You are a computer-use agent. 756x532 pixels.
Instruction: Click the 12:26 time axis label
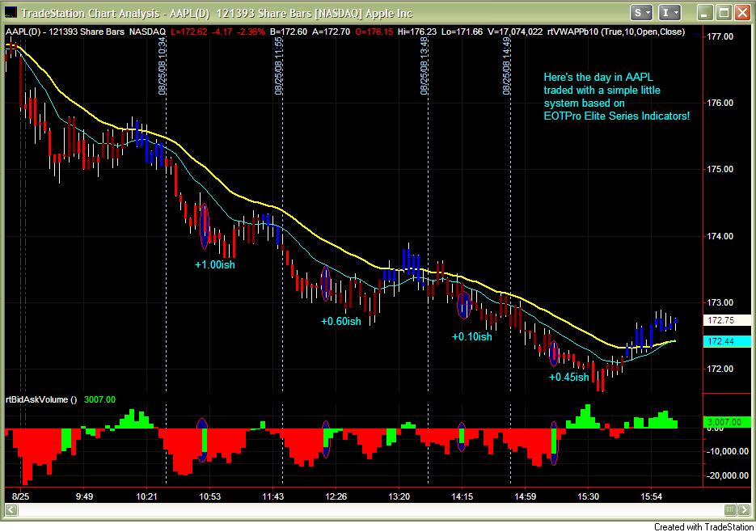[336, 496]
